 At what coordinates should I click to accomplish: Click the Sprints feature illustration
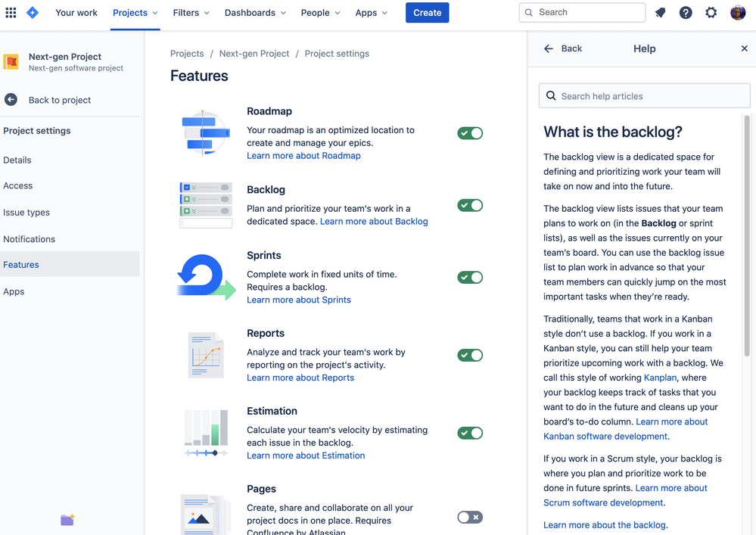207,277
